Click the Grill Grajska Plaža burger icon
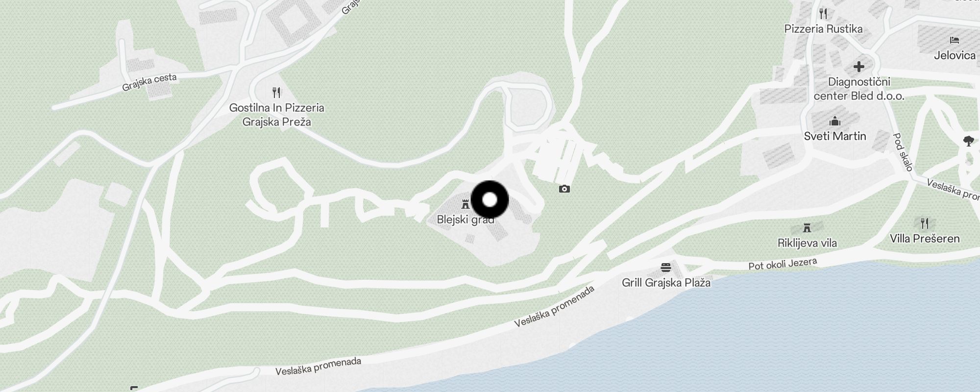The height and width of the screenshot is (392, 980). pos(666,268)
